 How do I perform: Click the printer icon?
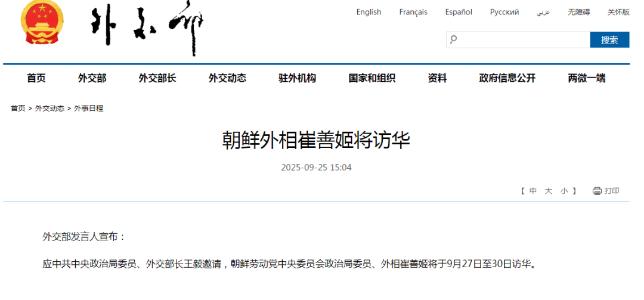pyautogui.click(x=597, y=191)
